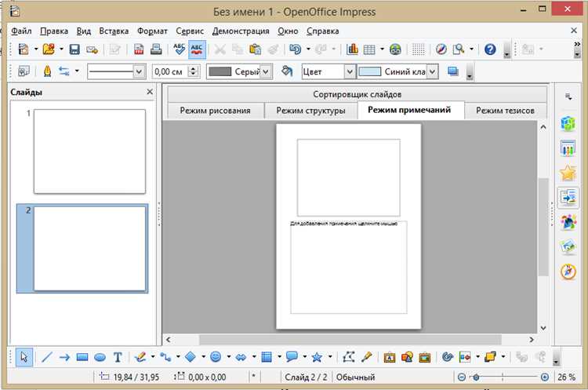Open the Gallery icon in bottom toolbar
The width and height of the screenshot is (588, 390).
click(424, 357)
